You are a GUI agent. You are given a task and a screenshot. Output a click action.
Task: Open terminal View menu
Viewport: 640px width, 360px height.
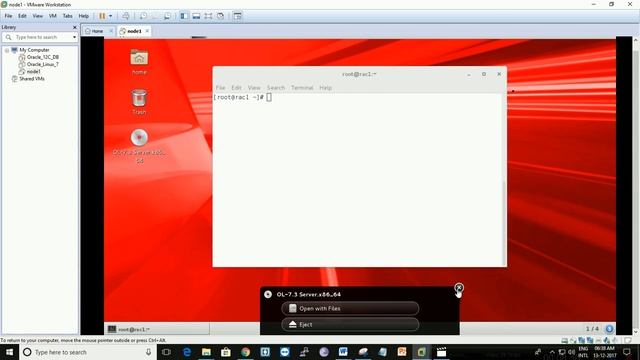click(254, 88)
